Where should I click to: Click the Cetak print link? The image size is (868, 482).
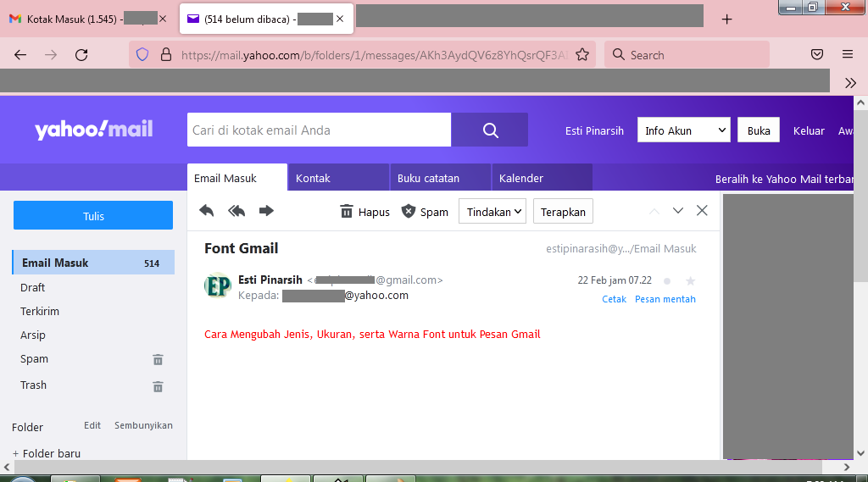click(x=614, y=299)
